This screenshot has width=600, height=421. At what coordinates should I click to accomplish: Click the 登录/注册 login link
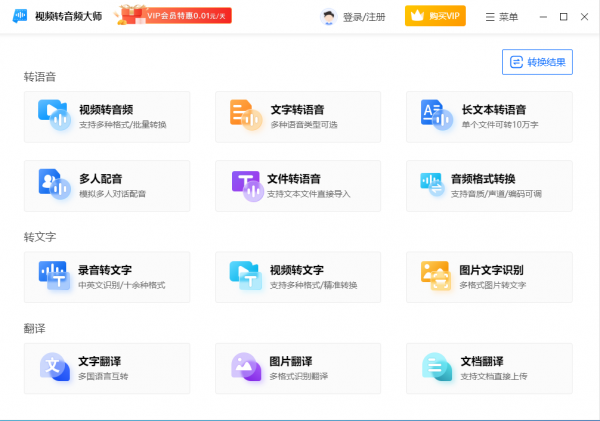[x=364, y=17]
